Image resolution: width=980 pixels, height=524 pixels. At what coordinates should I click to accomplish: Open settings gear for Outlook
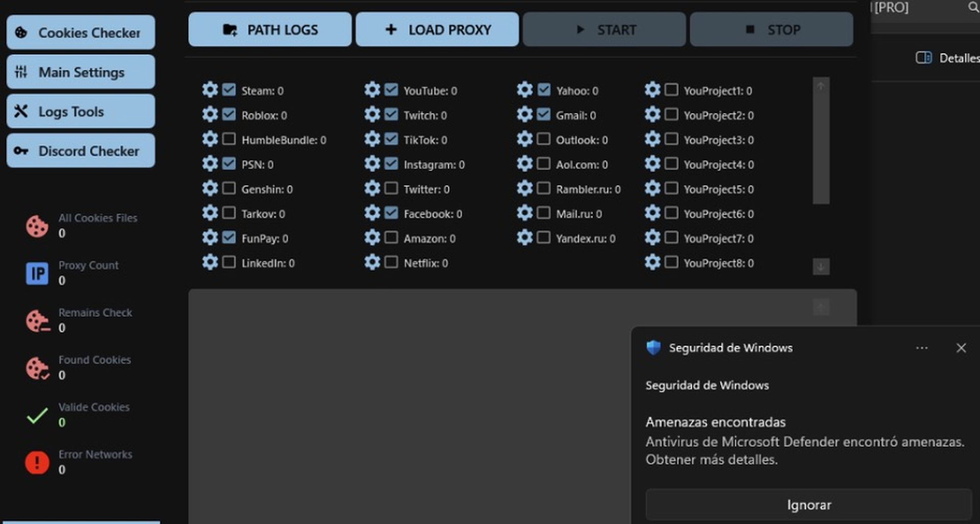pos(525,139)
